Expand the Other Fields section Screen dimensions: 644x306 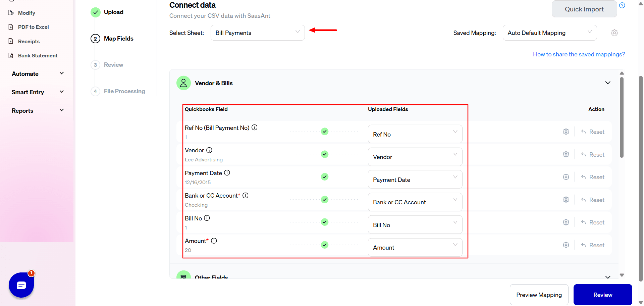(607, 277)
